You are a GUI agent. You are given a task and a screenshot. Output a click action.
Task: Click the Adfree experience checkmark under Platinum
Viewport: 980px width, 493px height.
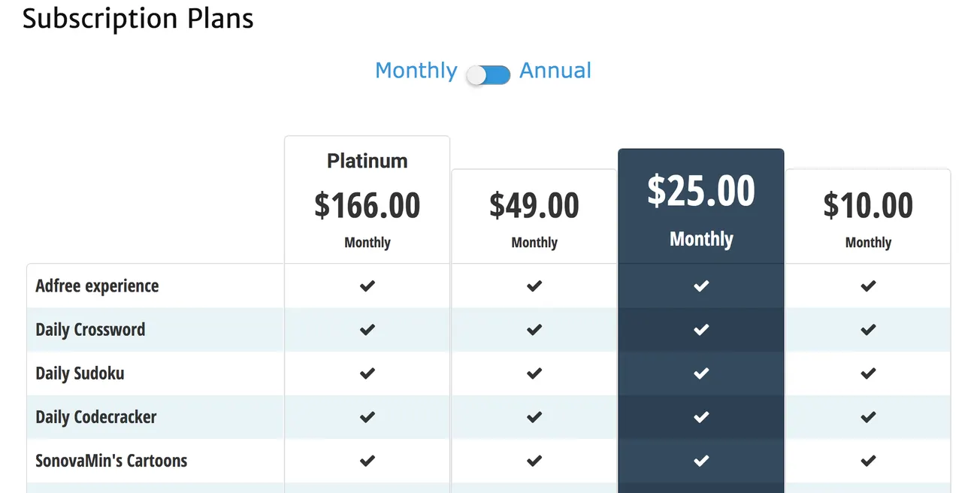point(367,286)
